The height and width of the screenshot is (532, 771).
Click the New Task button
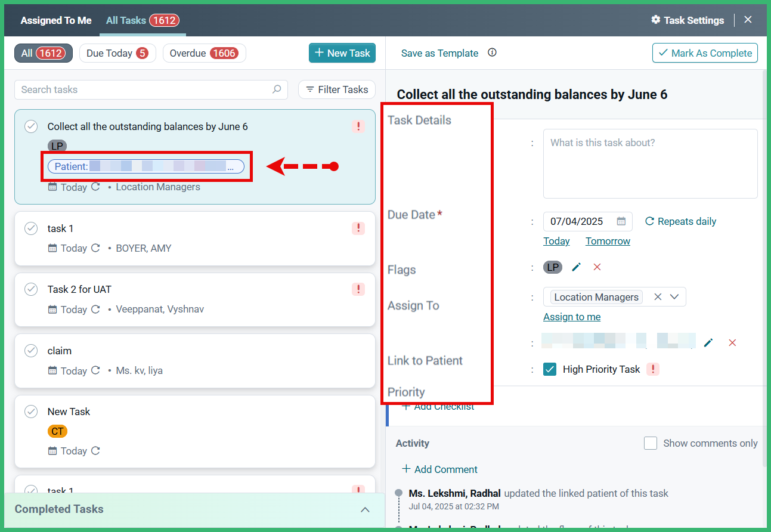[342, 53]
